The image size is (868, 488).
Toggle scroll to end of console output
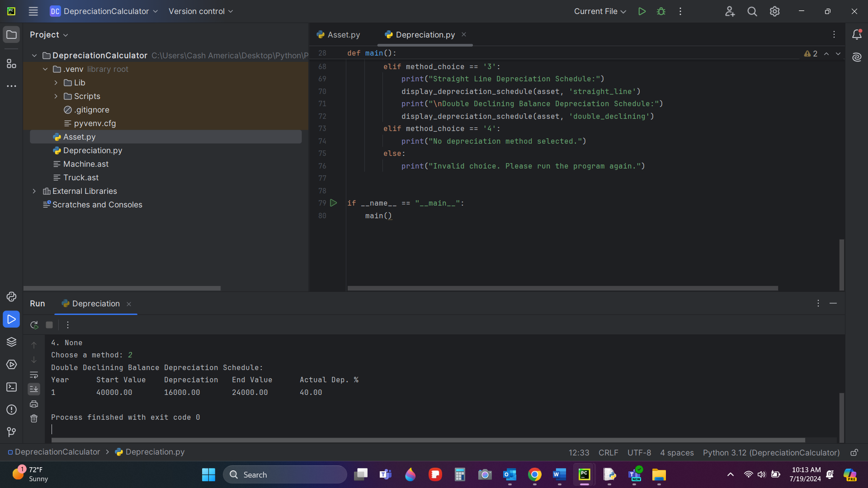(x=34, y=389)
